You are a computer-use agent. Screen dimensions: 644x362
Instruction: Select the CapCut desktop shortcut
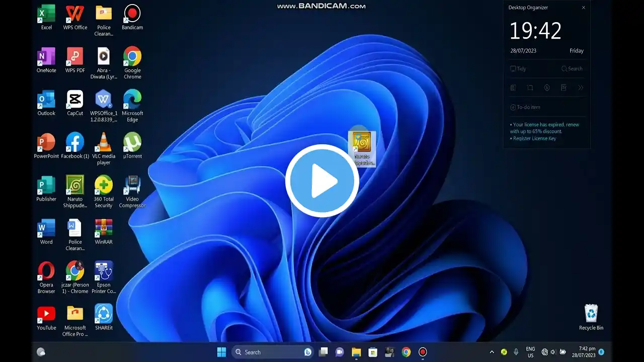(x=75, y=103)
